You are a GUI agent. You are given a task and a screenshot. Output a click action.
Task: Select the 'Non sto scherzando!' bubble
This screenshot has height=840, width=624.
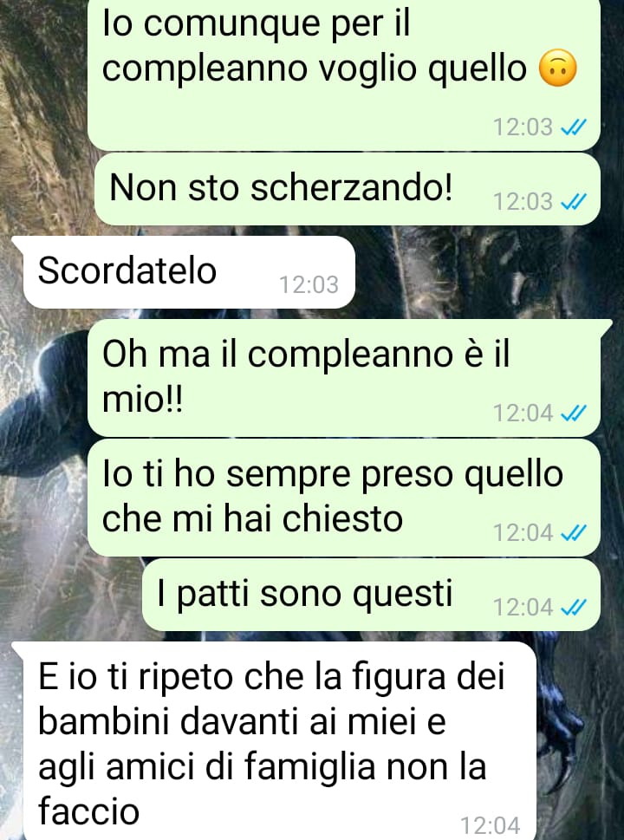tap(347, 189)
